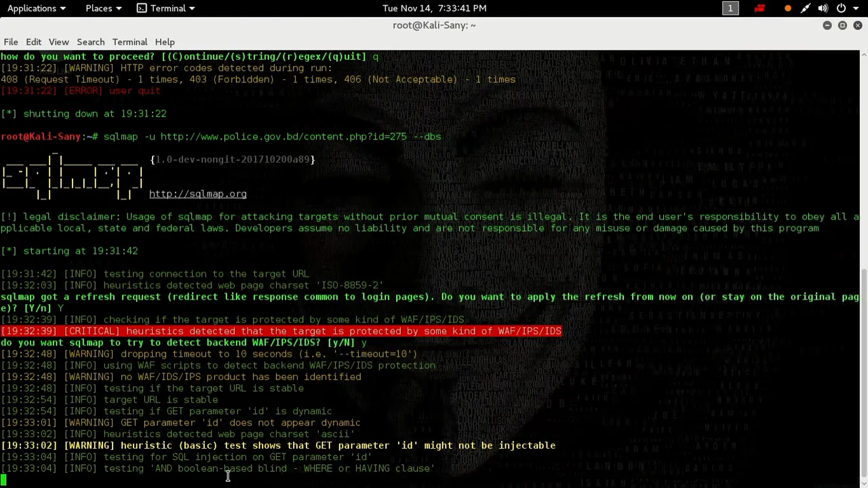Image resolution: width=868 pixels, height=488 pixels.
Task: Open the Terminal menu in menu bar
Action: coord(130,42)
